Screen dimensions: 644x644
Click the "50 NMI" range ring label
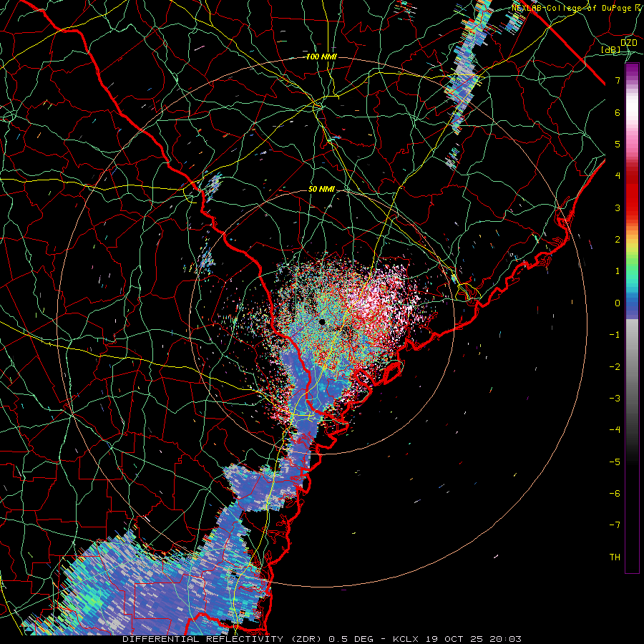coord(321,190)
